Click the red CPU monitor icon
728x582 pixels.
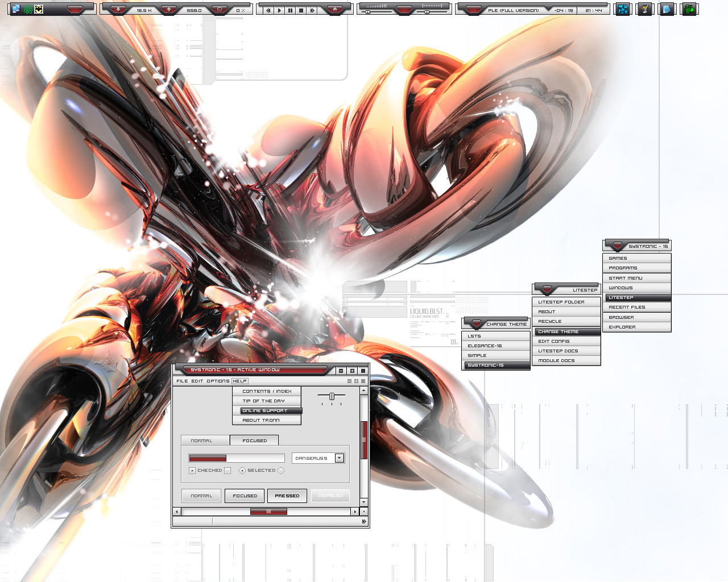tap(218, 9)
